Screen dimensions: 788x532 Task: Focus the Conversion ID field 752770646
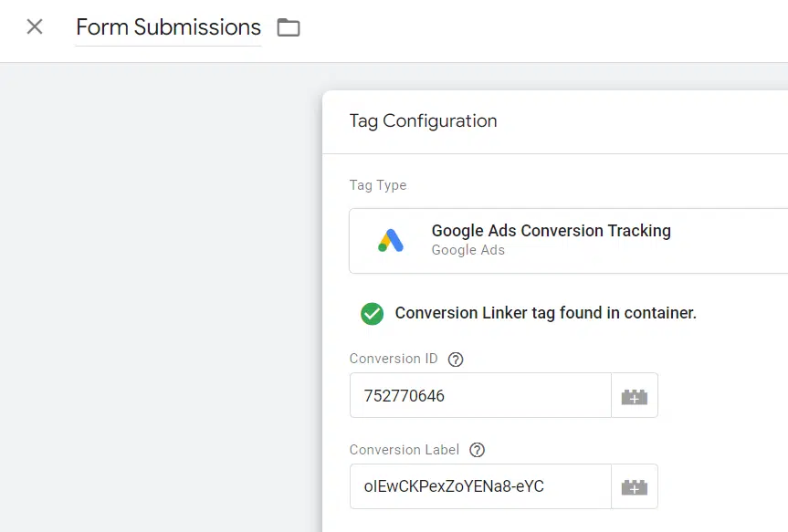coord(480,395)
